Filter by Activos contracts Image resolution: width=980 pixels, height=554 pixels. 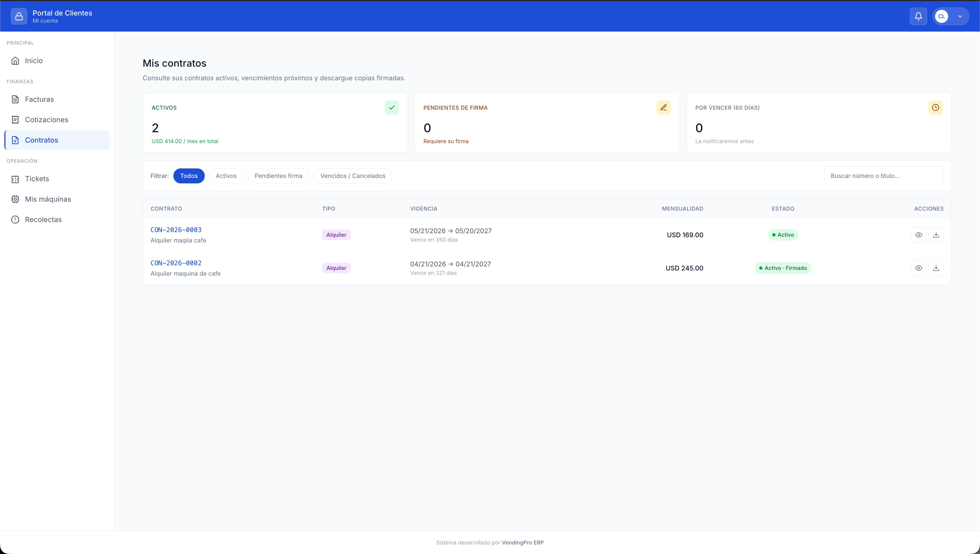226,176
